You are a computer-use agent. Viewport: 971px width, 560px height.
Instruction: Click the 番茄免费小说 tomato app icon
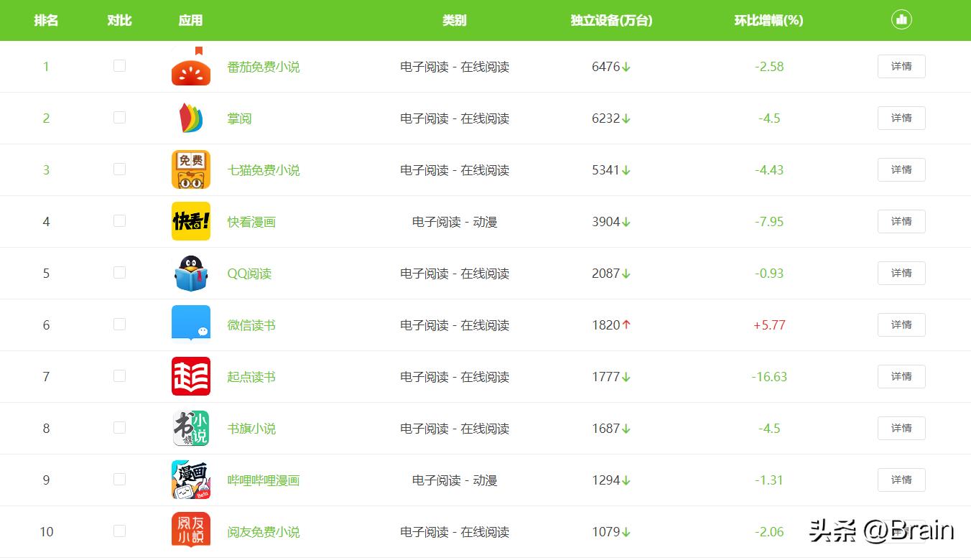click(x=190, y=66)
